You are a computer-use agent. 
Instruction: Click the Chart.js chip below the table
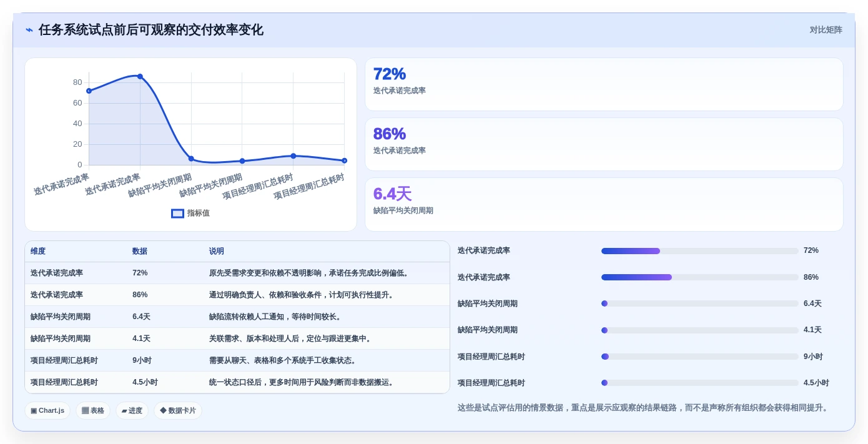click(47, 410)
